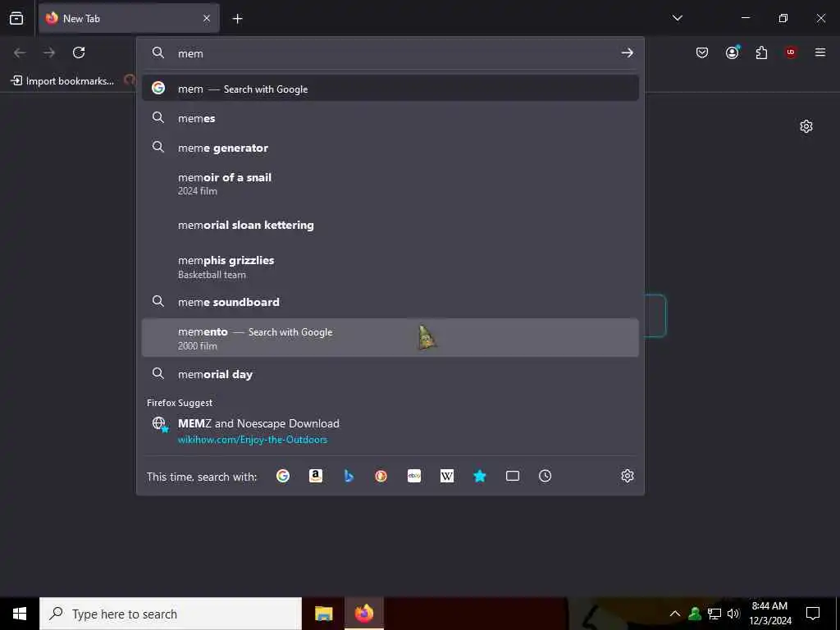Choose 'memphis grizzlies' Basketball team suggestion

coord(390,267)
